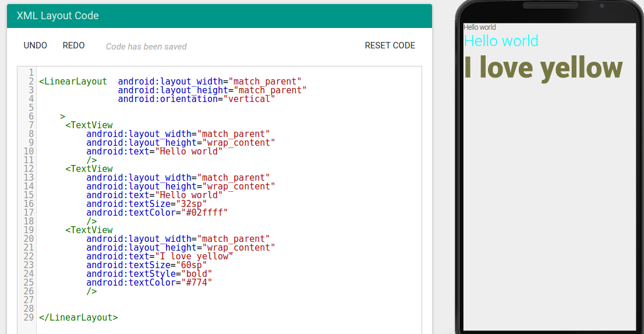644x334 pixels.
Task: Click the UNDO button
Action: [36, 45]
